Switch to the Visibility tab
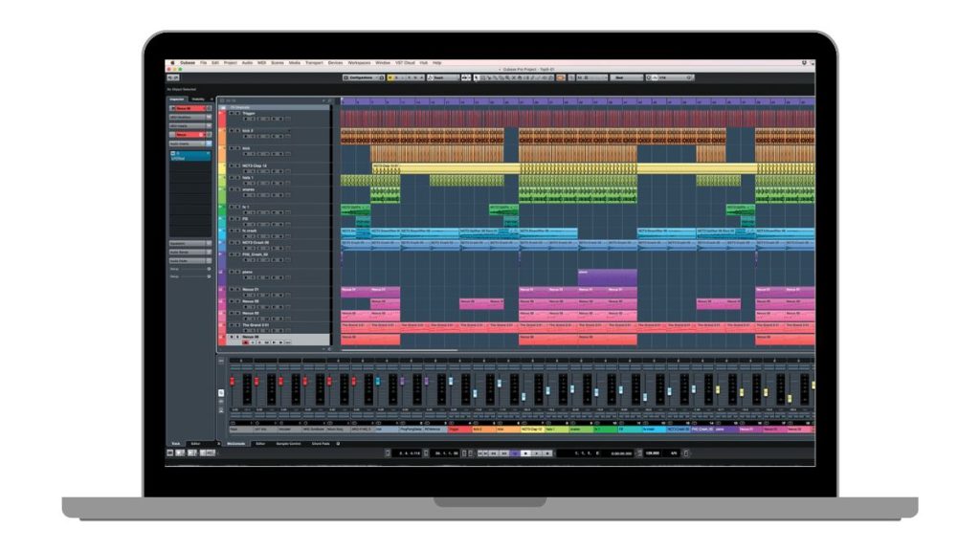 [199, 99]
